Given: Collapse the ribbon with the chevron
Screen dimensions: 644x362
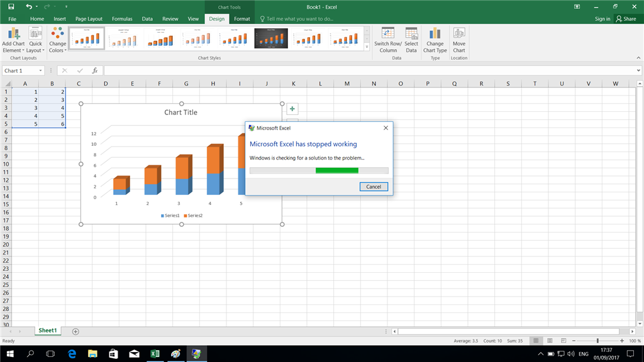Looking at the screenshot, I should 638,58.
